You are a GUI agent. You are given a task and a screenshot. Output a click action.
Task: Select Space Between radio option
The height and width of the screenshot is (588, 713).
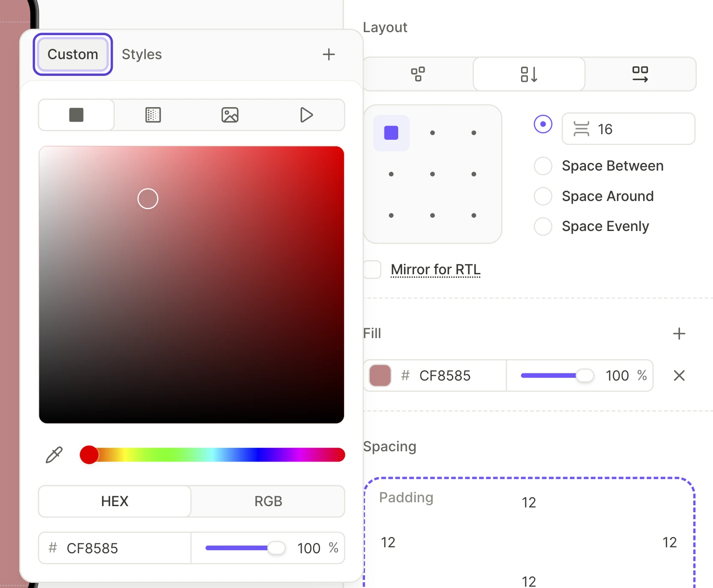(x=543, y=166)
